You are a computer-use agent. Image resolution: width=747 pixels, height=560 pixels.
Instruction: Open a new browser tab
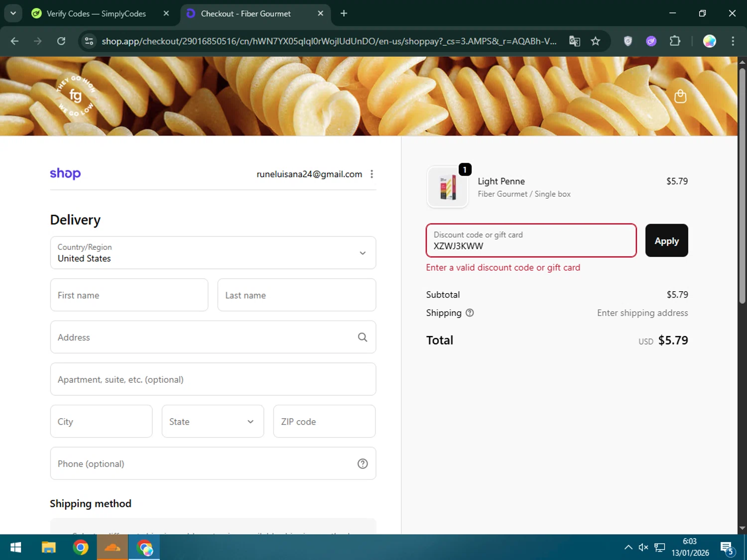344,13
